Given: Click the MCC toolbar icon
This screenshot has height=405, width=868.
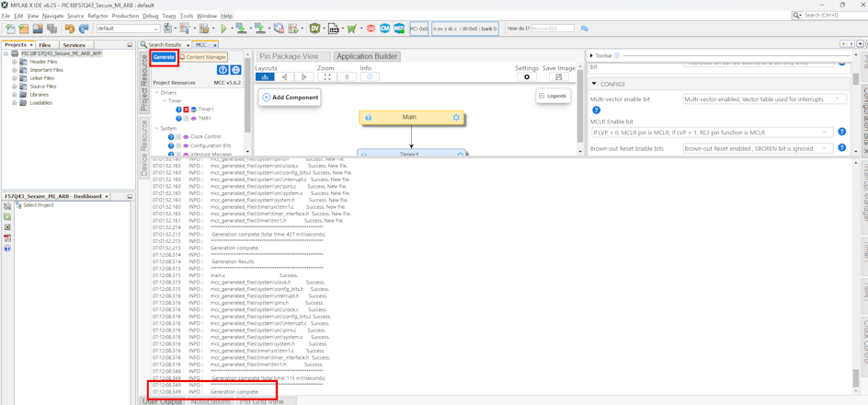Looking at the screenshot, I should coord(399,29).
